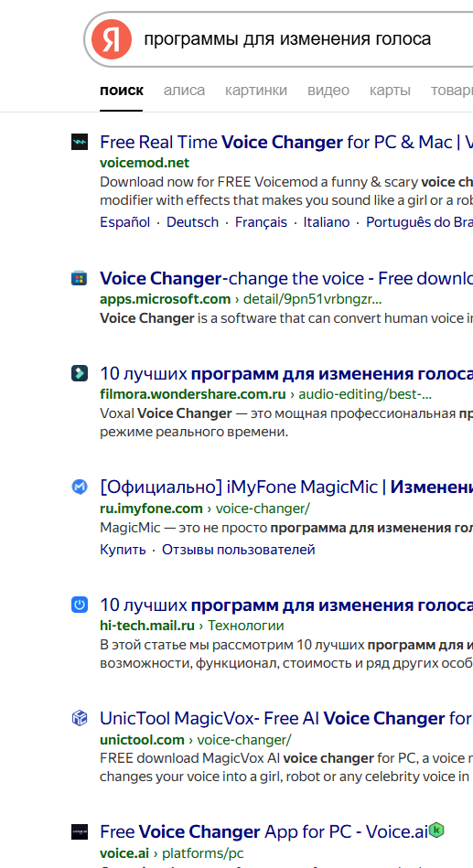Screen dimensions: 473x868
Task: Click snippet 'Voxal Voice Changer — это мощная'
Action: 286,423
